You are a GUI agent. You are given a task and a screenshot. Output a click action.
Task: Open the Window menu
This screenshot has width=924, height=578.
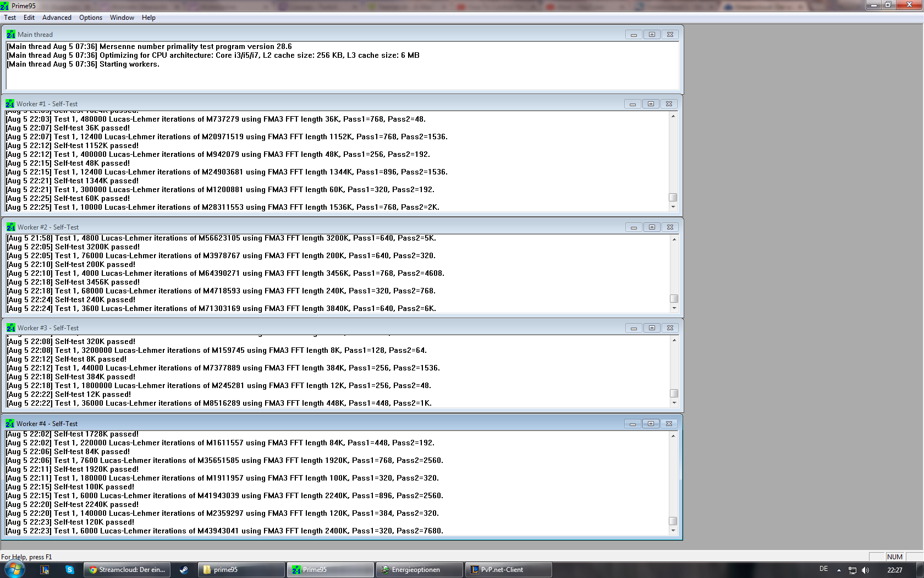[122, 18]
